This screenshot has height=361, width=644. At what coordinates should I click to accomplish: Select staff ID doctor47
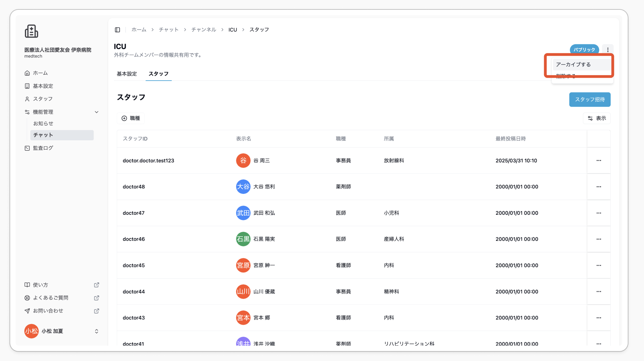(133, 213)
